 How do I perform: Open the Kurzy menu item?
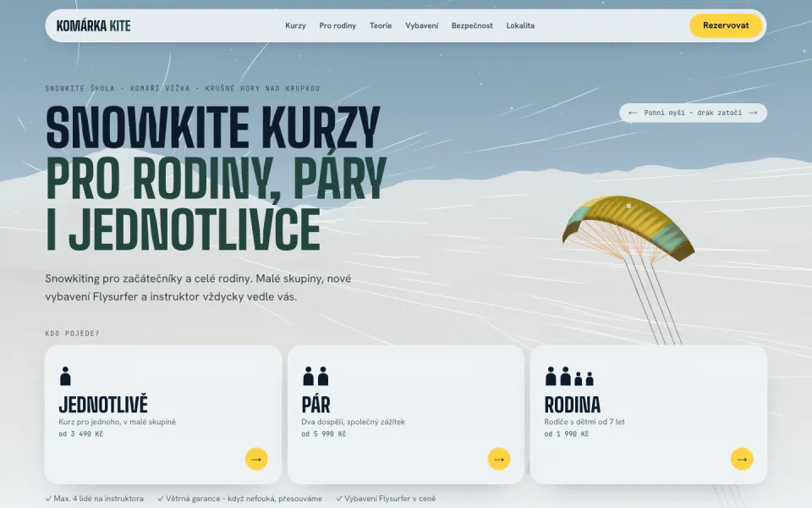pyautogui.click(x=295, y=25)
